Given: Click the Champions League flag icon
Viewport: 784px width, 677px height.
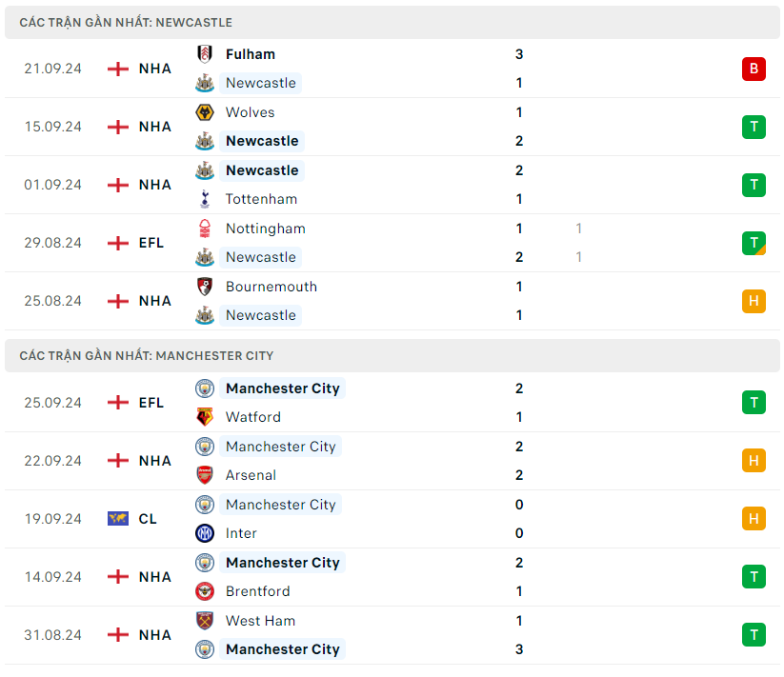Looking at the screenshot, I should (x=118, y=519).
